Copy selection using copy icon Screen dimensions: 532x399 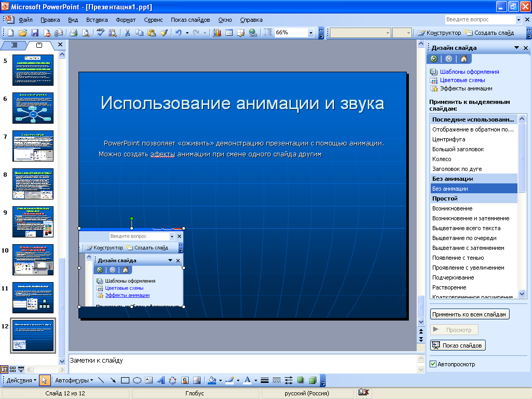139,33
